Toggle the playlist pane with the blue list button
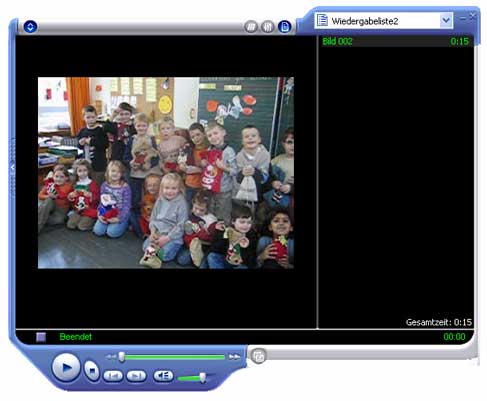The image size is (487, 401). point(284,27)
